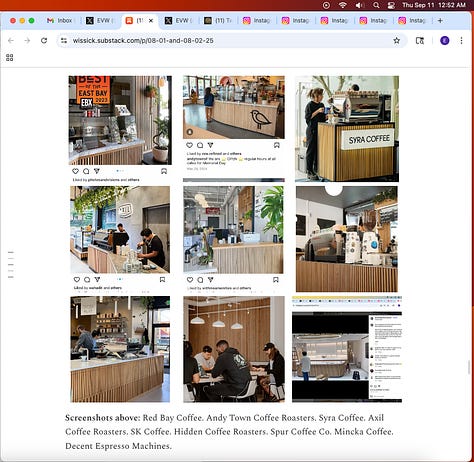Click the "Screenshots above:" caption text

(x=103, y=418)
